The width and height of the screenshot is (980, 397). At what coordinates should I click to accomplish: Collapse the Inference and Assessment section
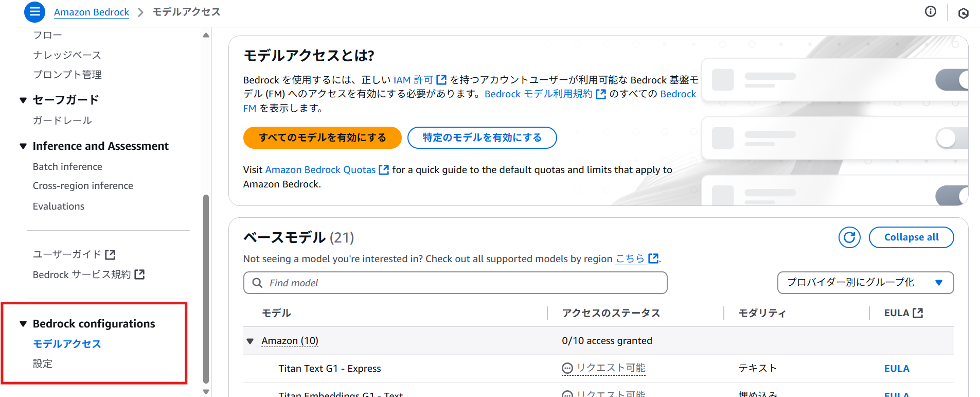pyautogui.click(x=23, y=146)
